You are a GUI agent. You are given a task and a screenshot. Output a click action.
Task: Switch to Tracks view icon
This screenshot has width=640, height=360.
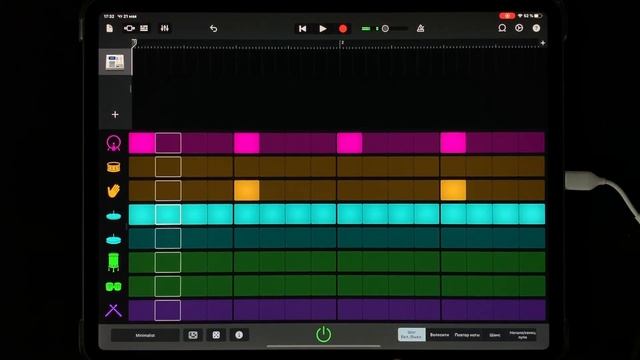click(x=144, y=28)
